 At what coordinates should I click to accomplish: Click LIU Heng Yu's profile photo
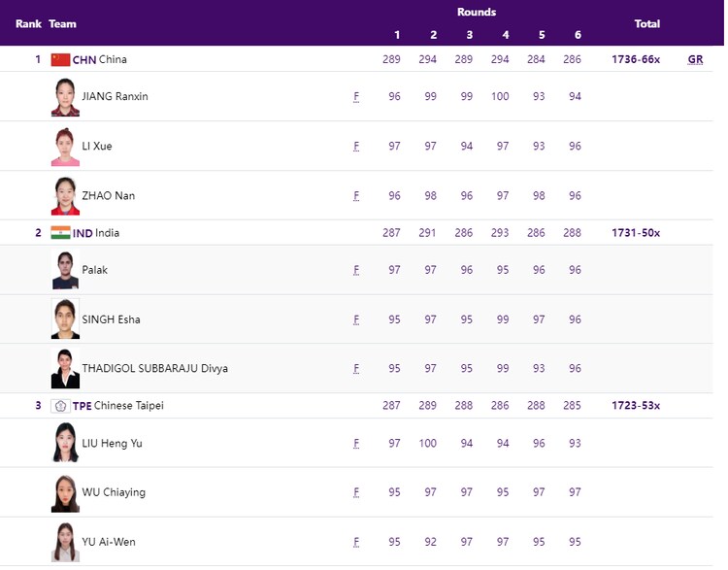tap(65, 443)
